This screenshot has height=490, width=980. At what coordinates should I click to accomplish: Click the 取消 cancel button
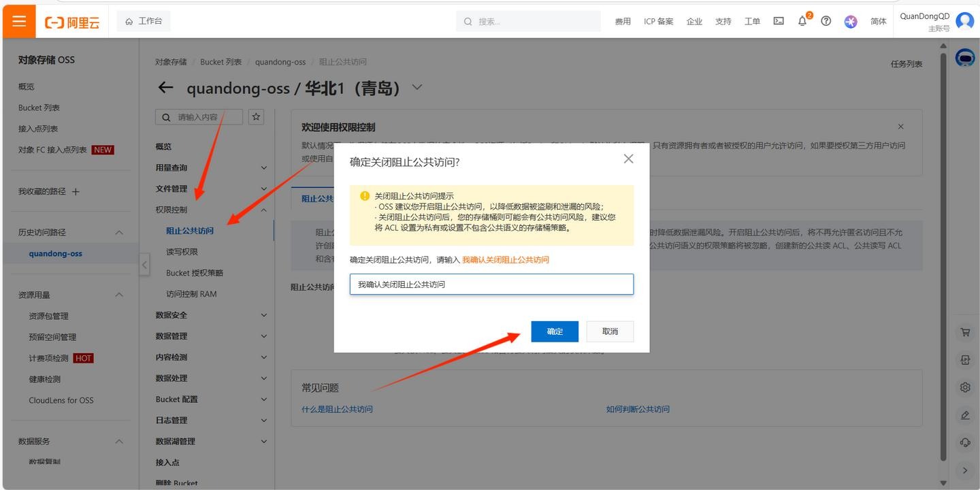click(610, 331)
